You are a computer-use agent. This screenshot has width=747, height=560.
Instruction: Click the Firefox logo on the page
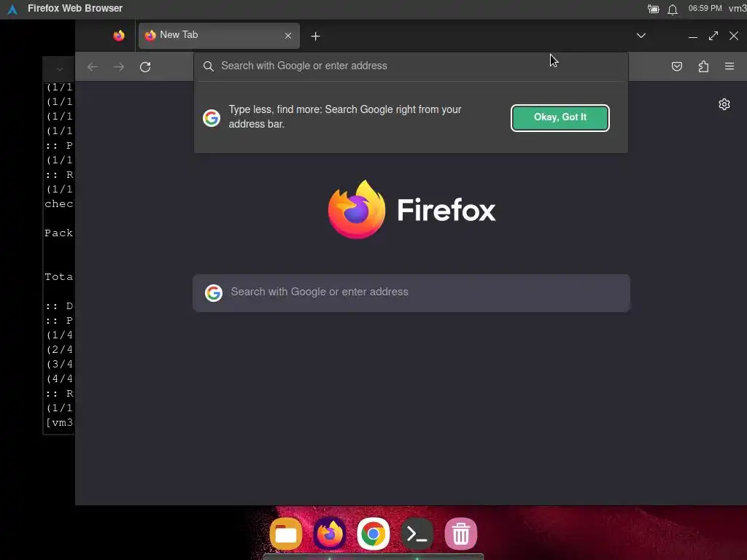click(x=411, y=209)
